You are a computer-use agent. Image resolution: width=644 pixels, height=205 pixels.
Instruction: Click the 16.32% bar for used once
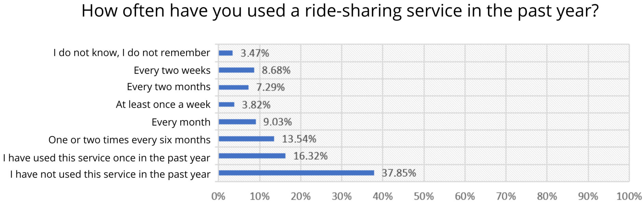(252, 156)
